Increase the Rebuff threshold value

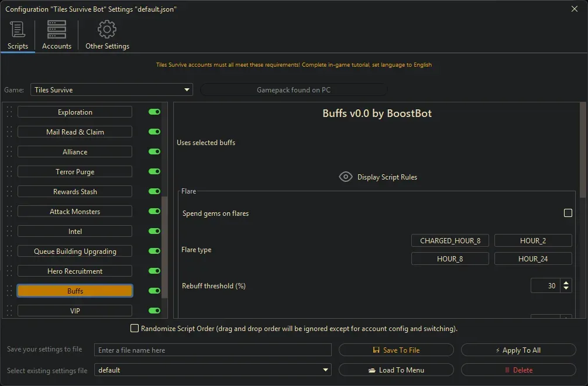pyautogui.click(x=566, y=282)
